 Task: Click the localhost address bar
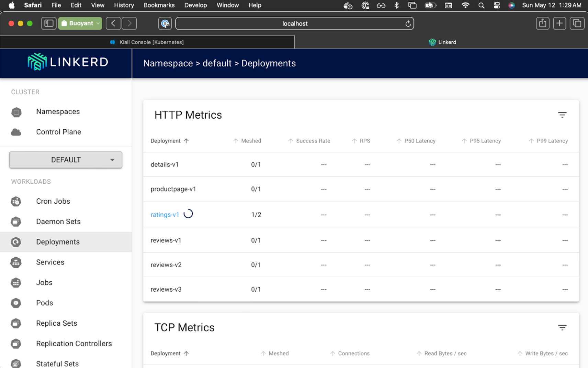tap(294, 23)
